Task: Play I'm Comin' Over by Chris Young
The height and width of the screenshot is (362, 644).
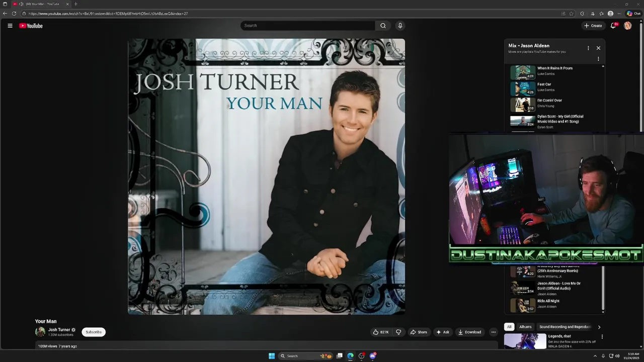Action: point(549,101)
